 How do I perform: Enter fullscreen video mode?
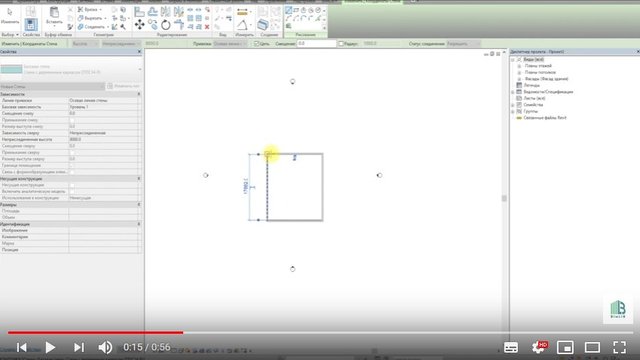click(620, 347)
